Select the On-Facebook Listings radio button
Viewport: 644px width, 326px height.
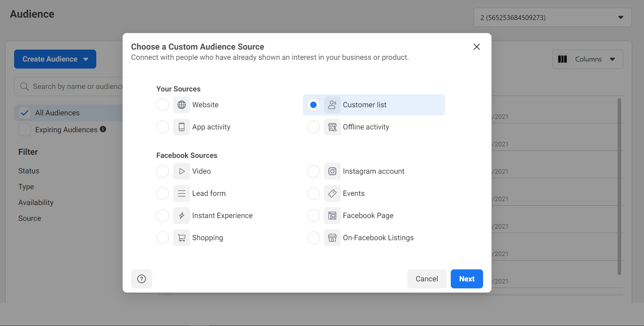point(313,238)
